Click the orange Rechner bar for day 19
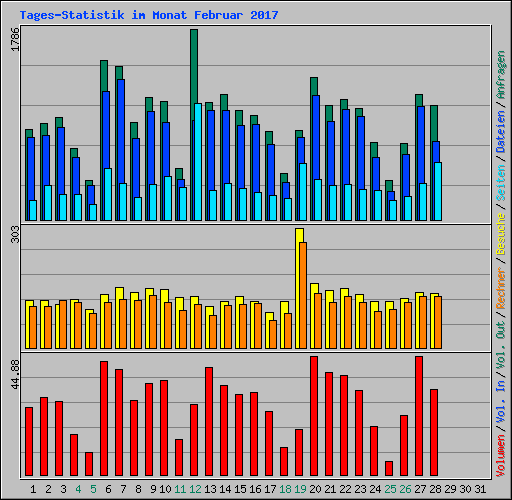Viewport: 512px width, 500px height. pos(303,296)
